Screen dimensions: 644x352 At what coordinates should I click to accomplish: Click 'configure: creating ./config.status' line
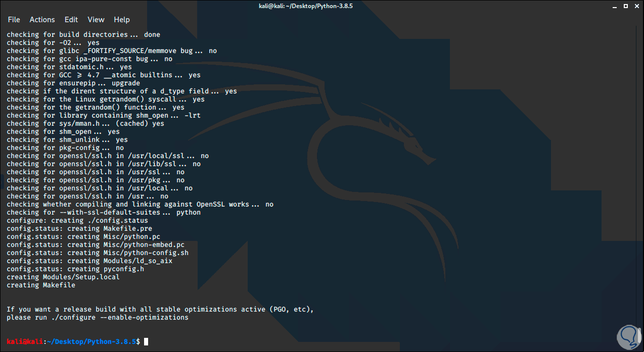click(77, 221)
